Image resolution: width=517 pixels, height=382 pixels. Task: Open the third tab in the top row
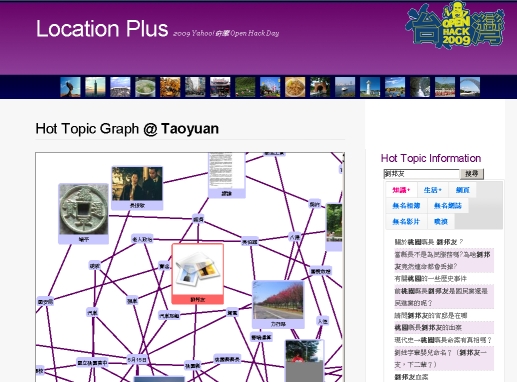click(462, 190)
